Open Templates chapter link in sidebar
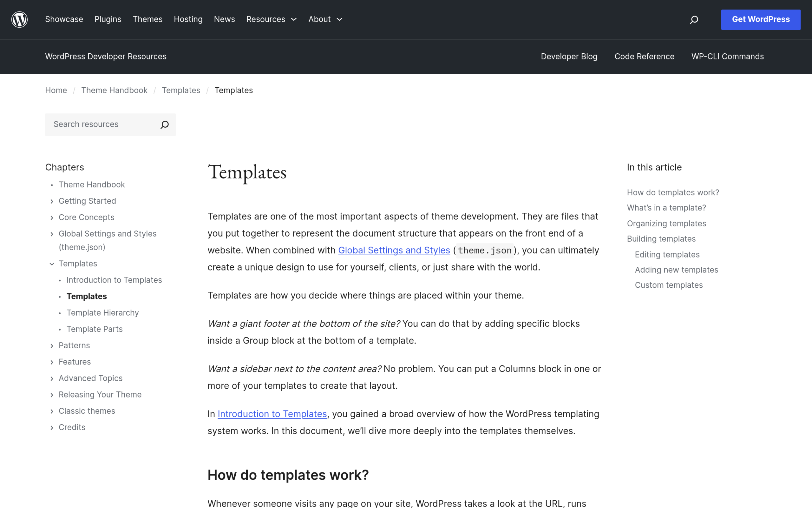812x508 pixels. (x=78, y=264)
